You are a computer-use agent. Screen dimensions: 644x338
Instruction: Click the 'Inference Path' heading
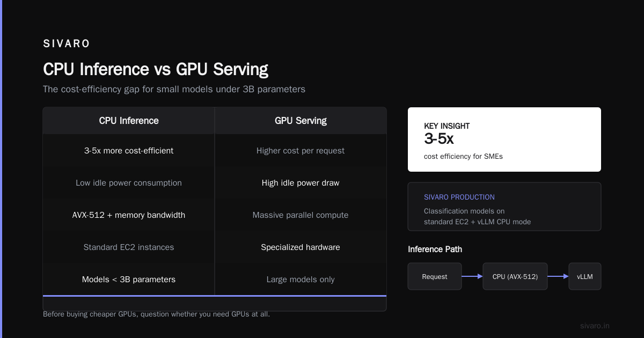coord(435,249)
